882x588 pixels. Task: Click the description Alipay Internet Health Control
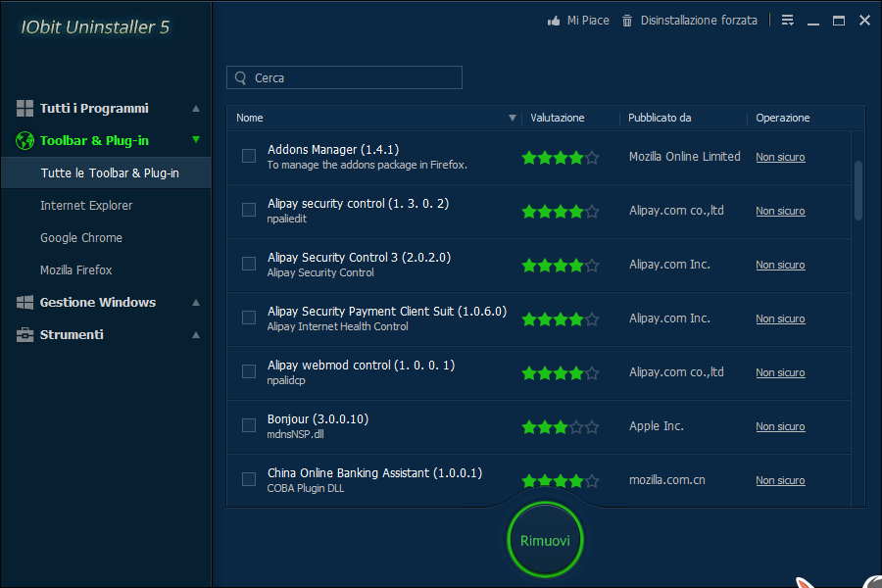[x=337, y=326]
